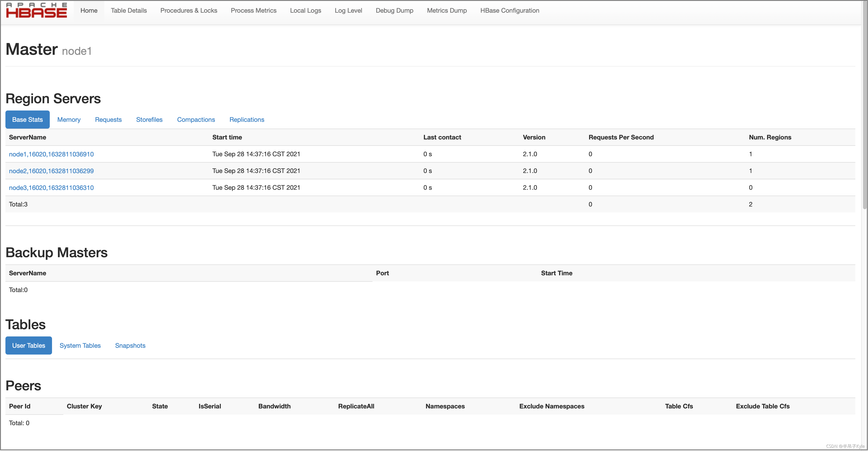Image resolution: width=868 pixels, height=451 pixels.
Task: Open Debug Dump from navbar
Action: [394, 10]
